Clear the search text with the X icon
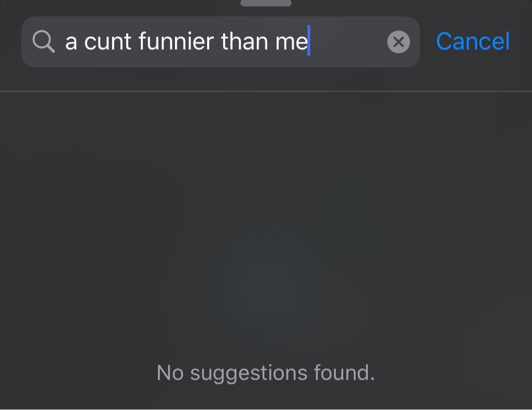This screenshot has width=532, height=410. [x=398, y=42]
